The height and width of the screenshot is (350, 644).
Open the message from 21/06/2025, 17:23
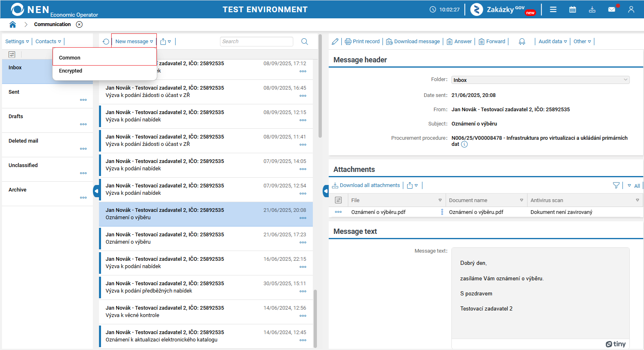click(206, 238)
